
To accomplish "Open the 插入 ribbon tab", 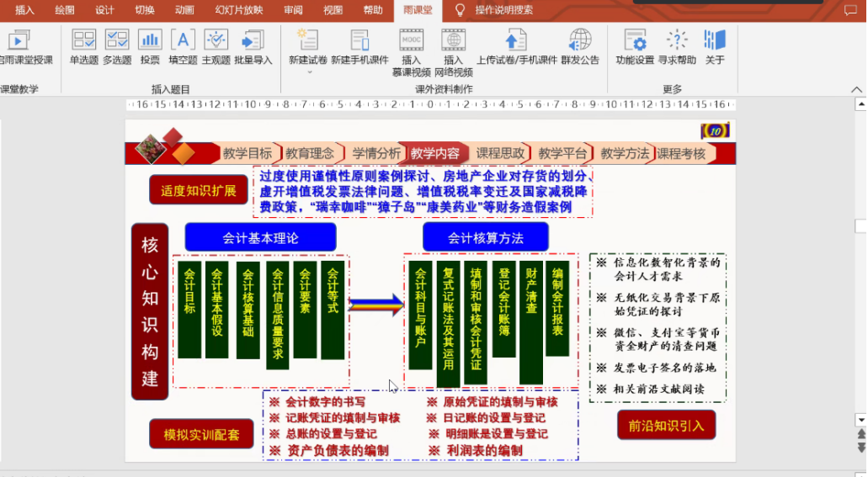I will tap(24, 10).
